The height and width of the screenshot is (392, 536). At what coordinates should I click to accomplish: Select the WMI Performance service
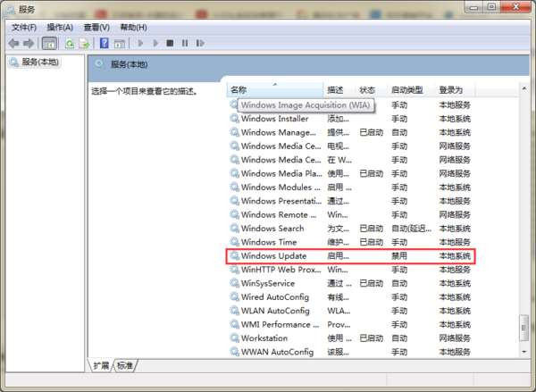(x=350, y=324)
